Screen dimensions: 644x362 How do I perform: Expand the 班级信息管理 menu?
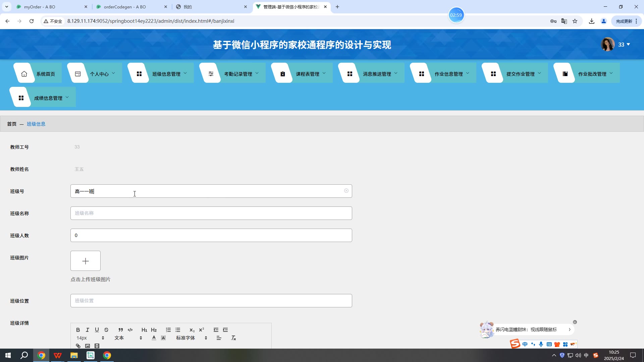[166, 74]
